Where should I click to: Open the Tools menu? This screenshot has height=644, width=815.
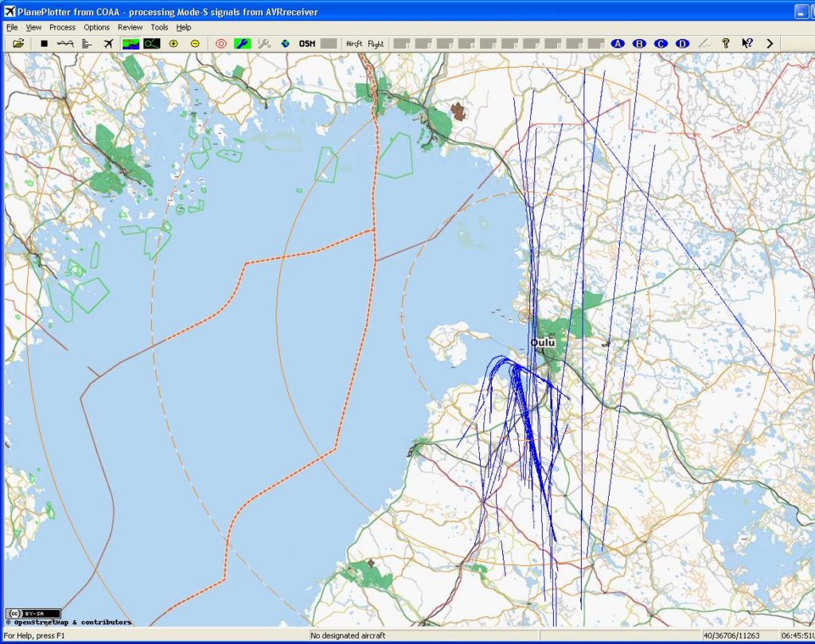159,27
